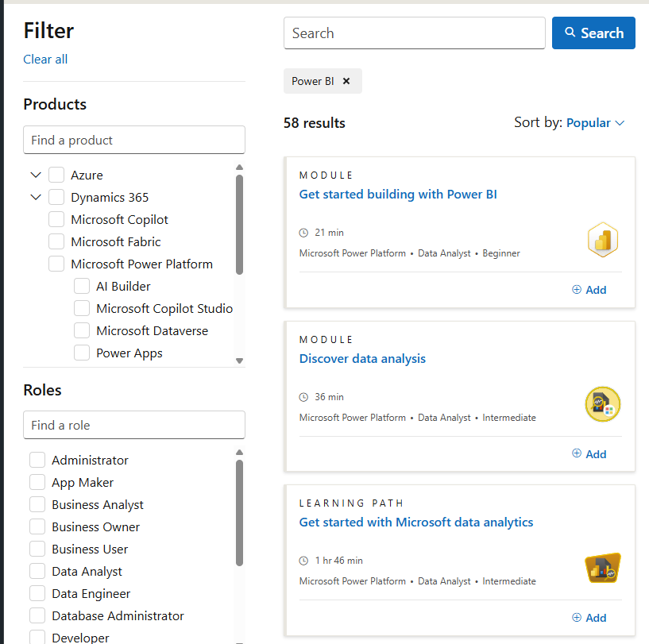
Task: Click the Find a product field
Action: [134, 141]
